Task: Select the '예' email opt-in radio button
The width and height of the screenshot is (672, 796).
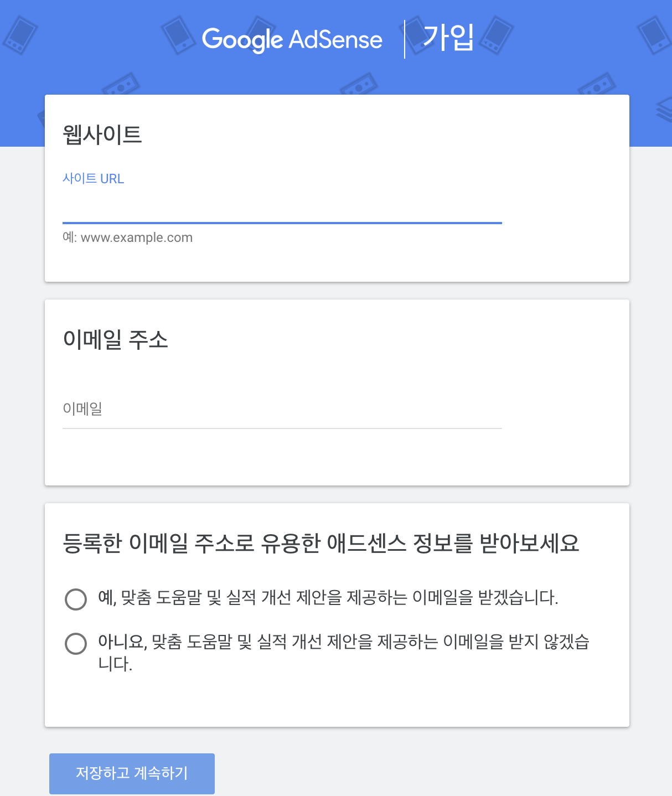Action: 76,599
